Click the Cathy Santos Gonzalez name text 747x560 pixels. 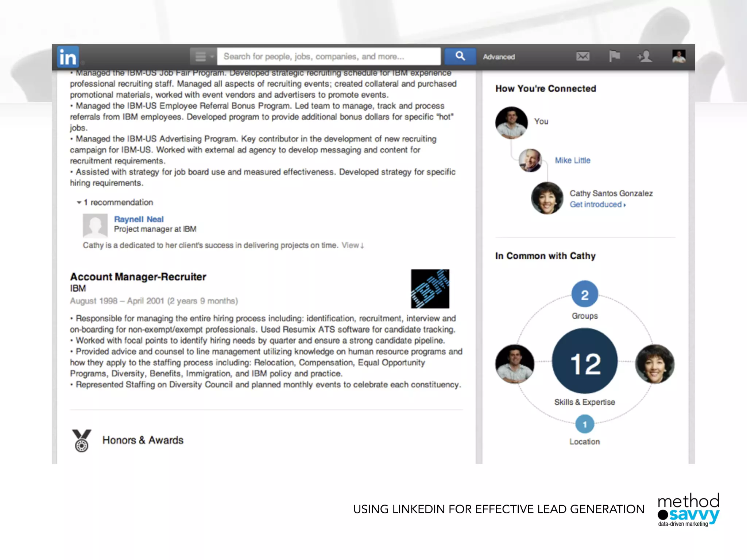point(611,193)
